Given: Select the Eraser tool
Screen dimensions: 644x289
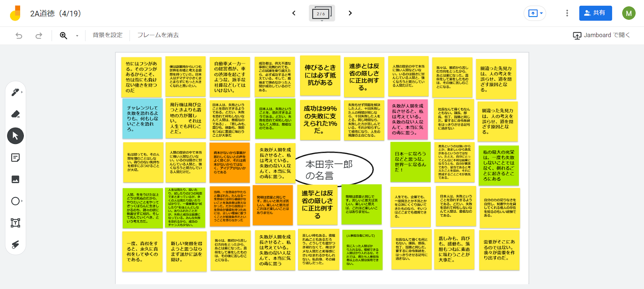Looking at the screenshot, I should (x=15, y=114).
